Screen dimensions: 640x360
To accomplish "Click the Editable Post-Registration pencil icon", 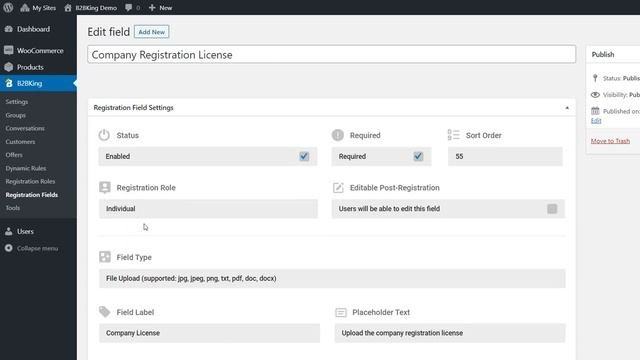I will (338, 187).
